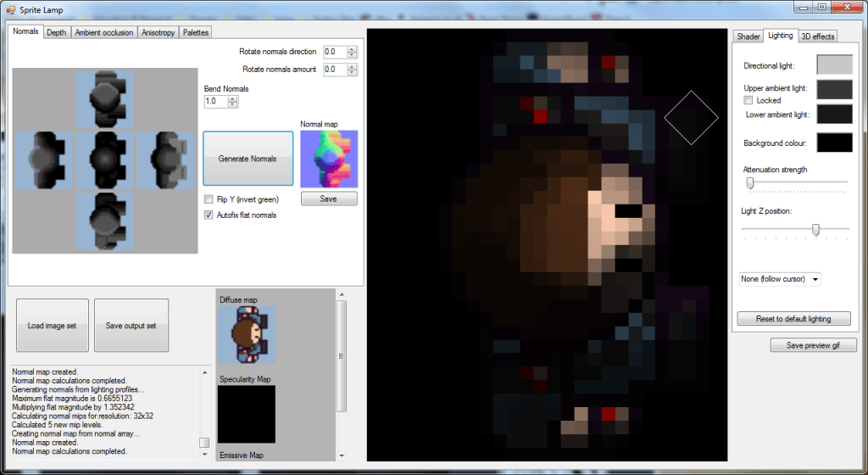This screenshot has height=475, width=868.
Task: Open the Upper ambient light colour swatch
Action: [x=834, y=89]
